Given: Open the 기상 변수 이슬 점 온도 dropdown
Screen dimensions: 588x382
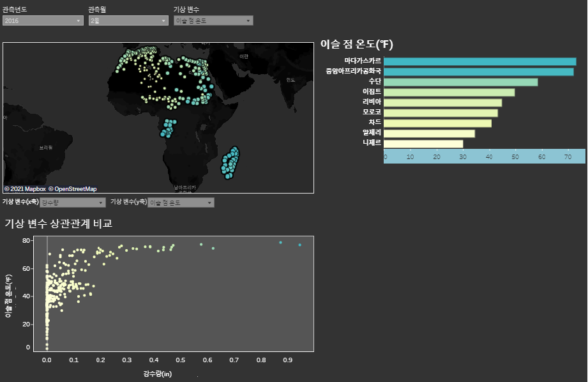Looking at the screenshot, I should coord(213,20).
